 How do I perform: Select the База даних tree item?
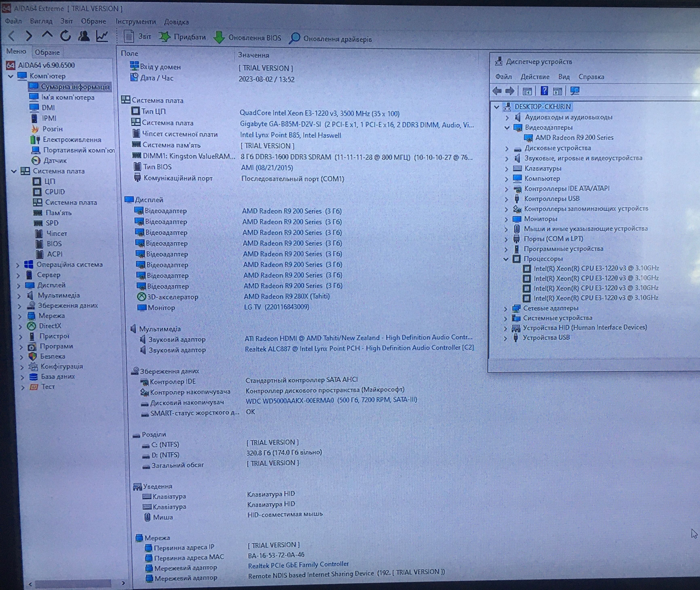tap(52, 376)
